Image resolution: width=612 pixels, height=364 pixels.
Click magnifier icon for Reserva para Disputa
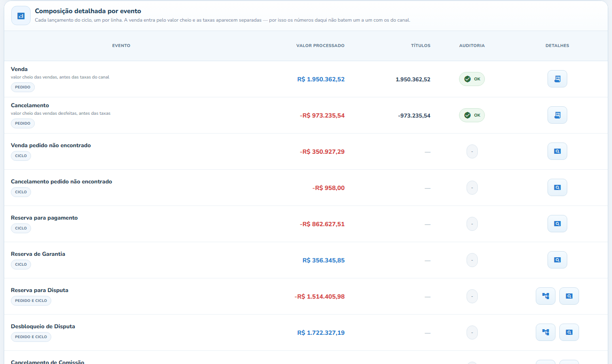[569, 296]
